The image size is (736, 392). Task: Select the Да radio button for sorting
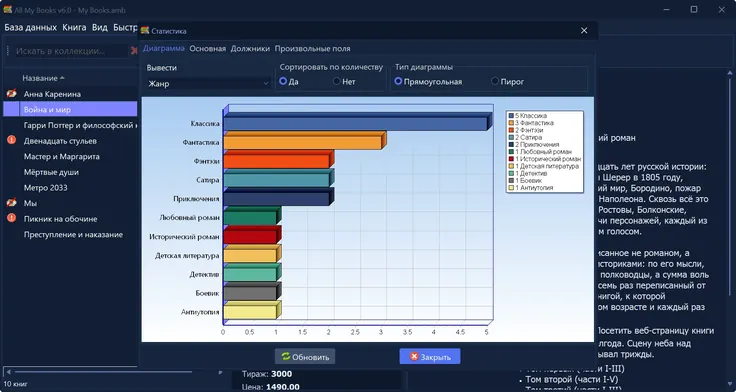(283, 81)
